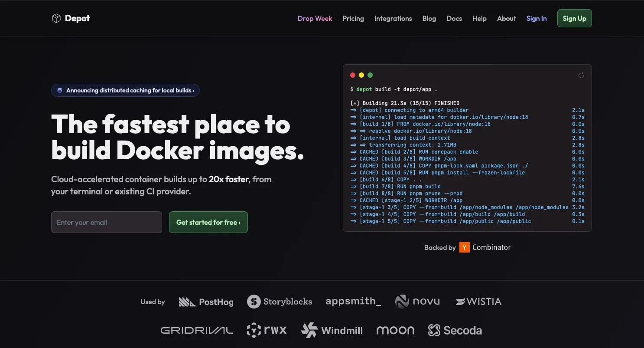
Task: Click the 'Building 21.3s (15/15) FINISHED' line
Action: [x=405, y=103]
